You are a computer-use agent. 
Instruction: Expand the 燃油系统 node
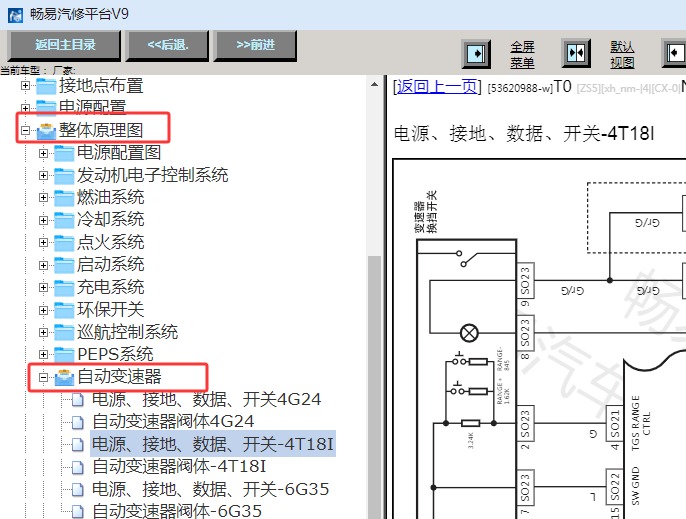(x=43, y=197)
